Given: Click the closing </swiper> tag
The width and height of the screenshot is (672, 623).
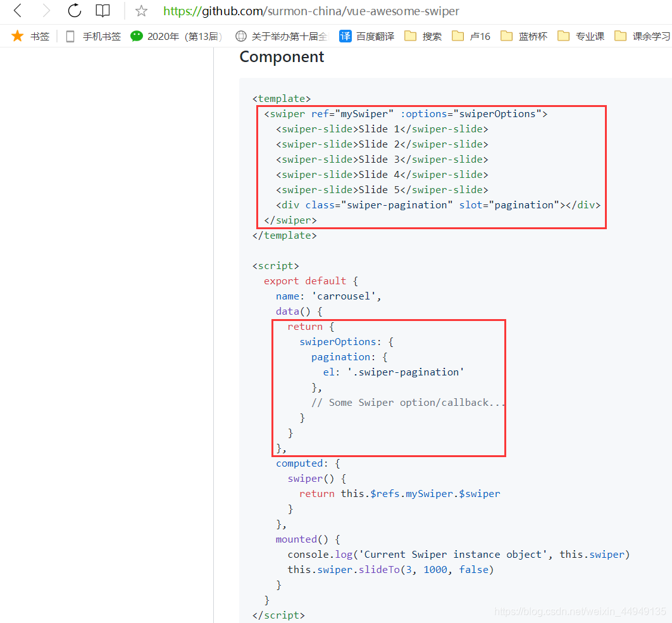Looking at the screenshot, I should pos(290,220).
